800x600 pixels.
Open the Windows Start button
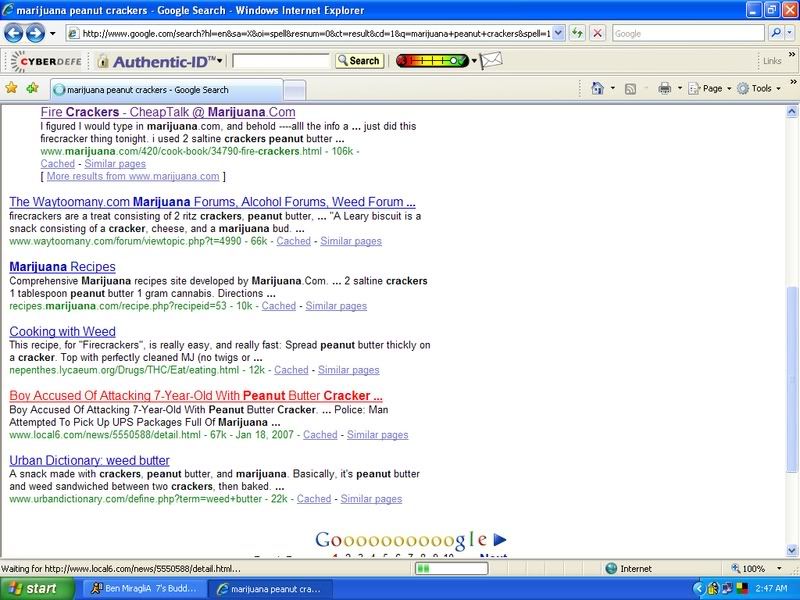pos(36,589)
